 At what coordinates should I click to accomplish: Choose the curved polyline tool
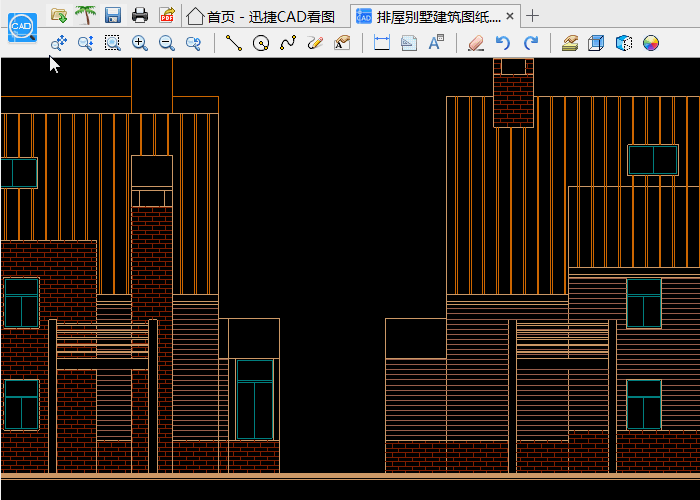coord(288,43)
